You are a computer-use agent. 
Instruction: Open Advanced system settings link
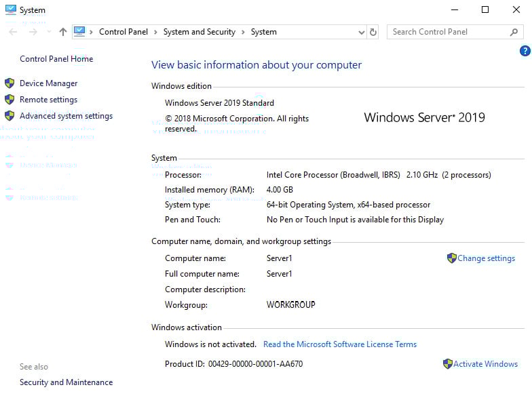[66, 116]
